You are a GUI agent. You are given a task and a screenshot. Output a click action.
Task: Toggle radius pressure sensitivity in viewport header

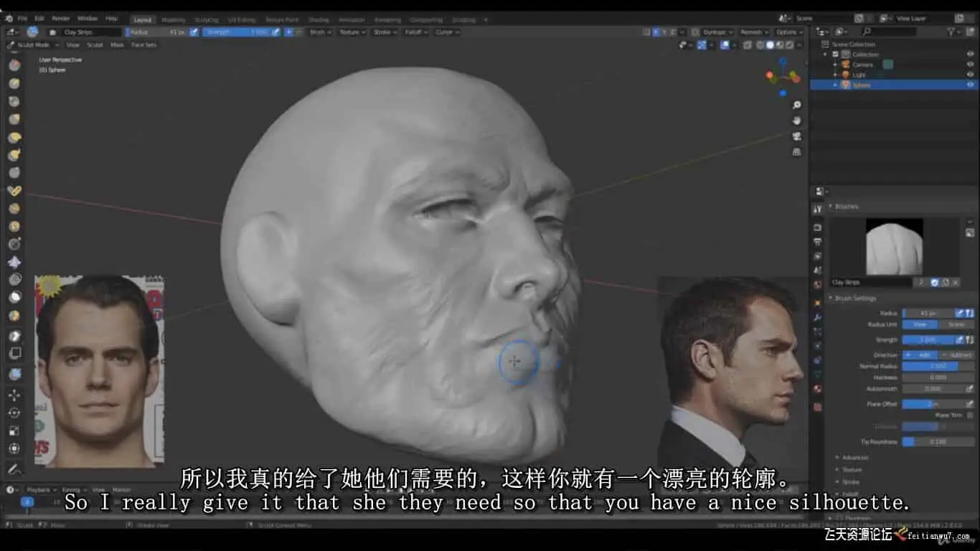click(194, 32)
